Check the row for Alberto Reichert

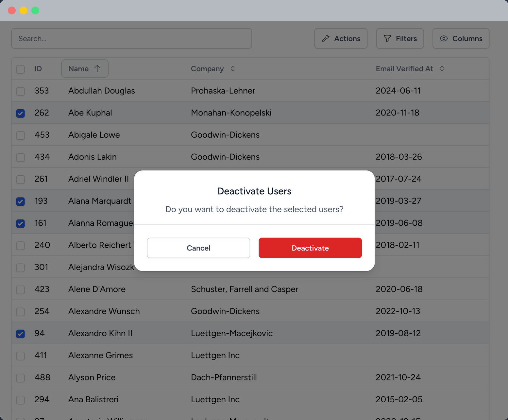[x=21, y=245]
